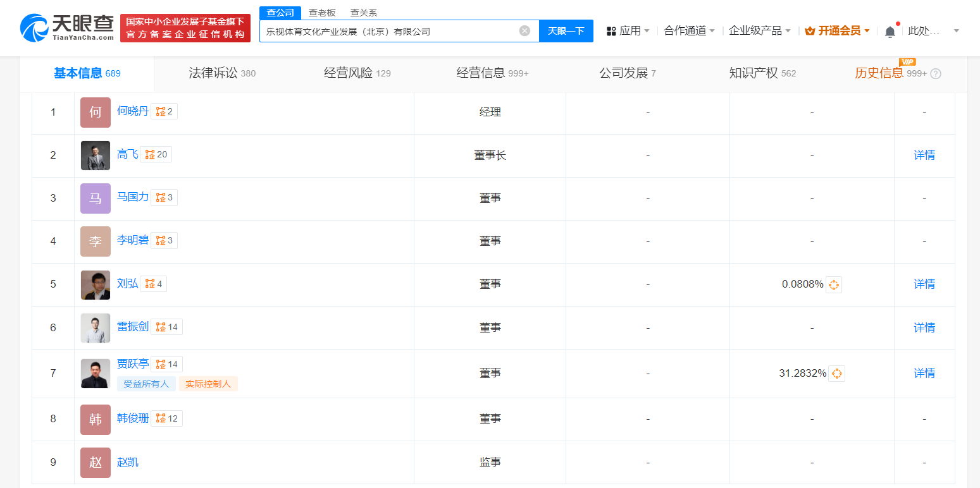980x488 pixels.
Task: Click the TianYanCha logo
Action: [66, 28]
